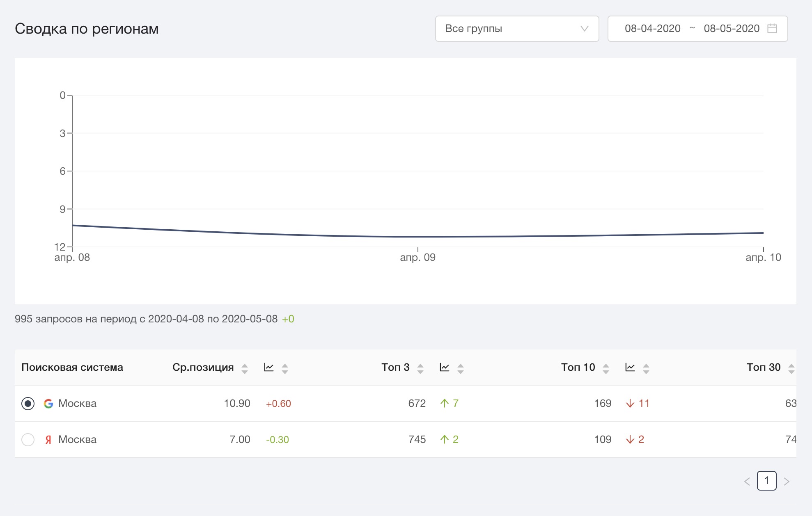
Task: Click the calendar icon in date range field
Action: [x=772, y=28]
